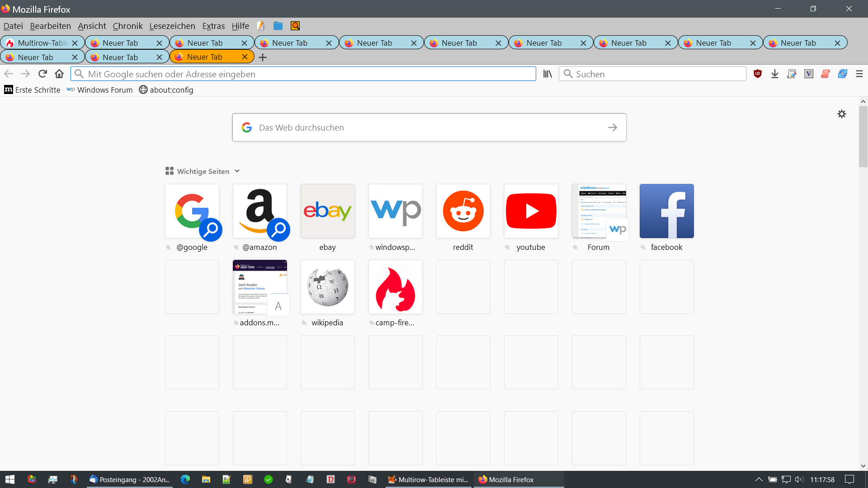Open the Extras menu

pos(213,26)
